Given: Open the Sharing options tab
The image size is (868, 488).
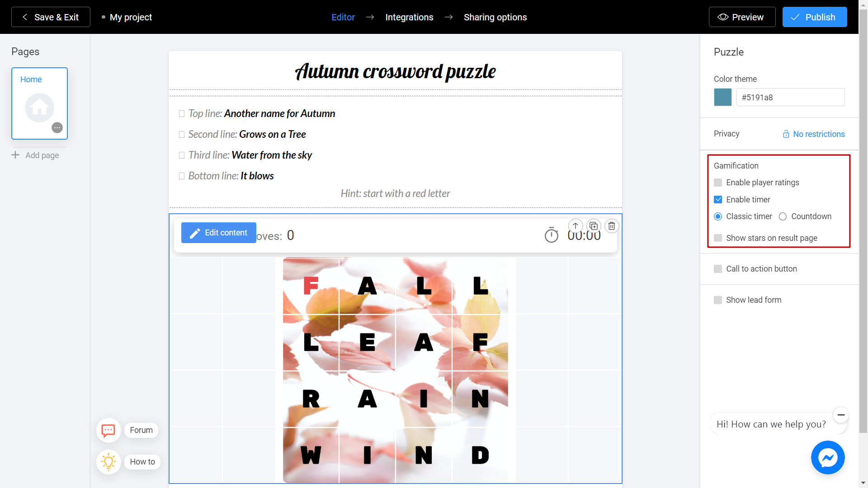Looking at the screenshot, I should (x=495, y=17).
